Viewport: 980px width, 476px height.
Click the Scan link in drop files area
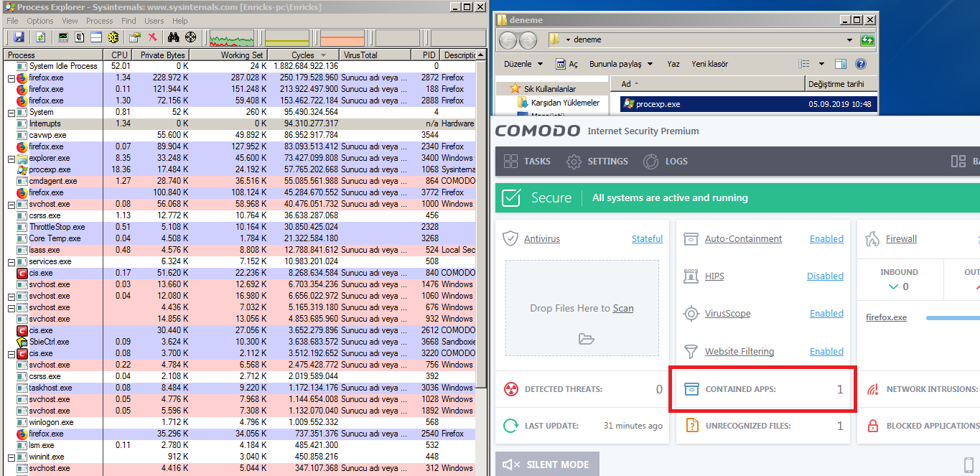point(623,308)
